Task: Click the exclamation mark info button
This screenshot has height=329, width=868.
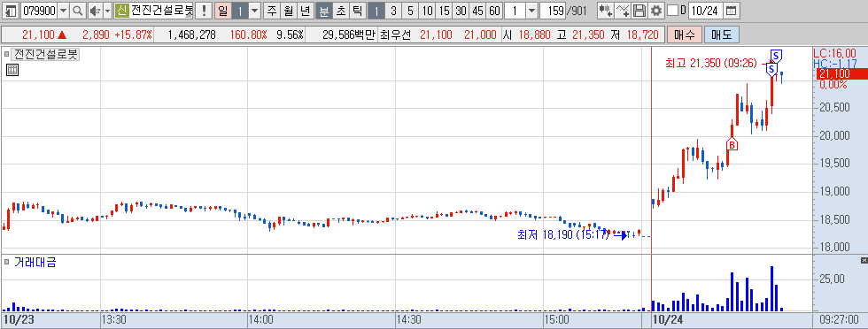Action: (x=205, y=11)
